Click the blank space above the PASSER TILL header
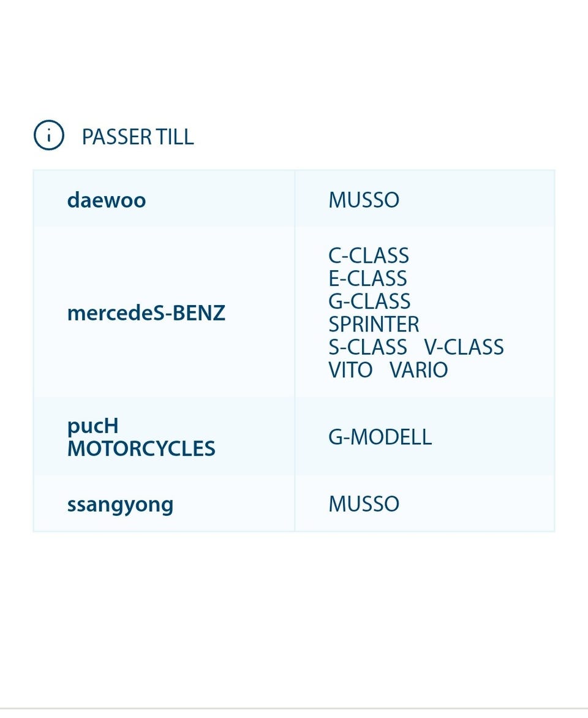Screen dimensions: 588x718 (x=294, y=61)
